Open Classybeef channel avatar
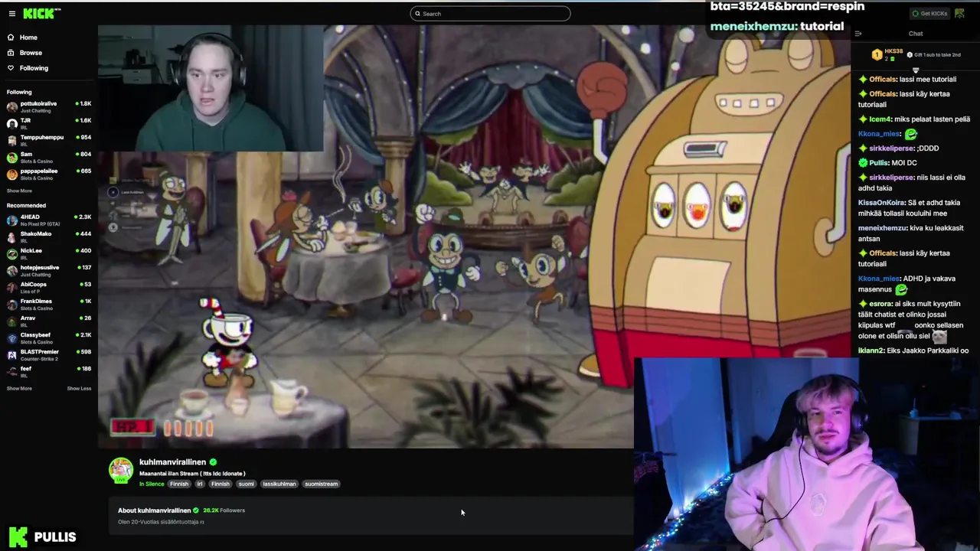The image size is (980, 551). coord(12,338)
